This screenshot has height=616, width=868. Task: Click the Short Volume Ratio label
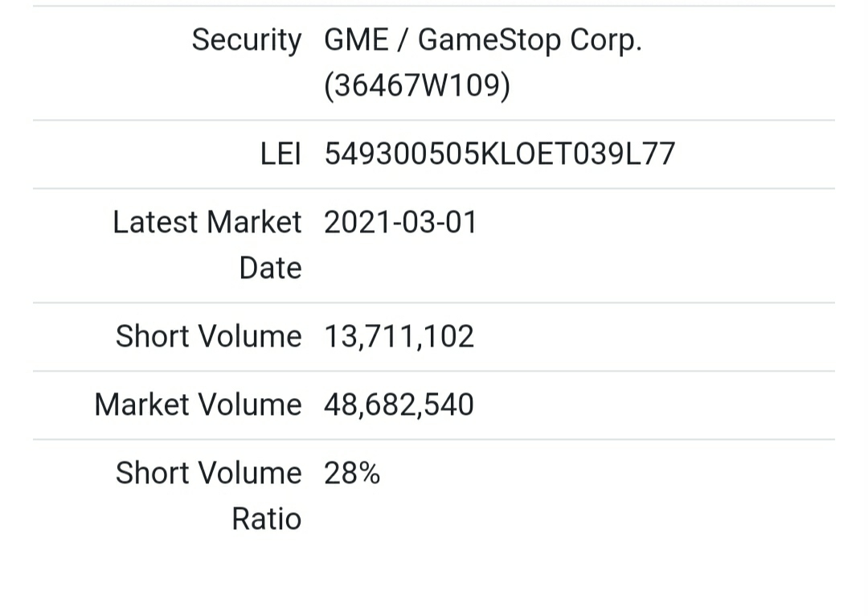click(209, 496)
